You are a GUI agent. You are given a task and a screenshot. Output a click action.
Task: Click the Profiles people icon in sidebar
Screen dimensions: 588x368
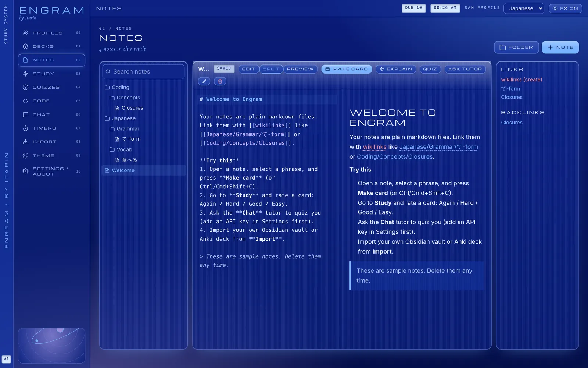coord(25,33)
